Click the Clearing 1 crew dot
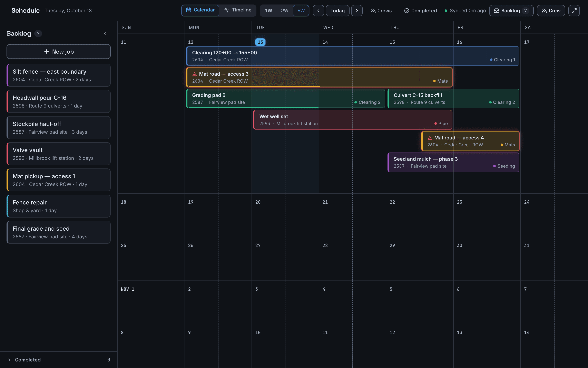This screenshot has height=368, width=588. click(x=491, y=60)
